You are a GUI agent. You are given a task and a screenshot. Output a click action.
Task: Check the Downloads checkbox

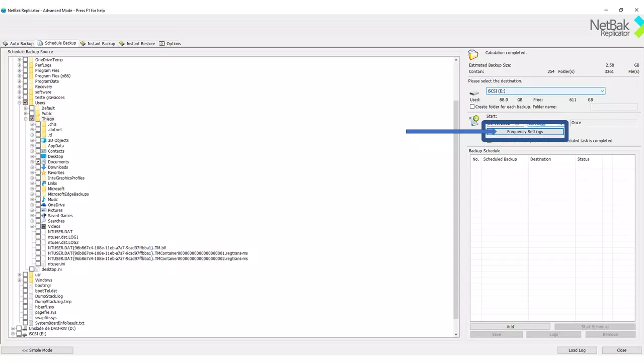pyautogui.click(x=38, y=167)
